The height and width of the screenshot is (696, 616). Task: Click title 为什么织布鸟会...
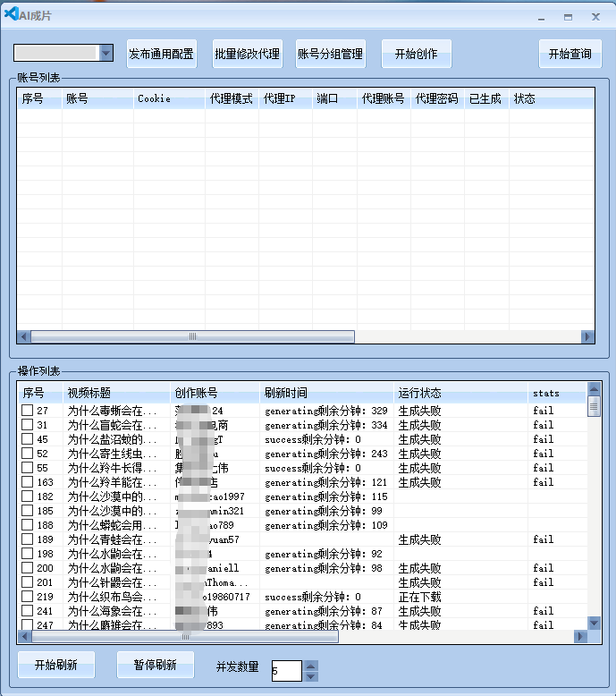pos(112,597)
